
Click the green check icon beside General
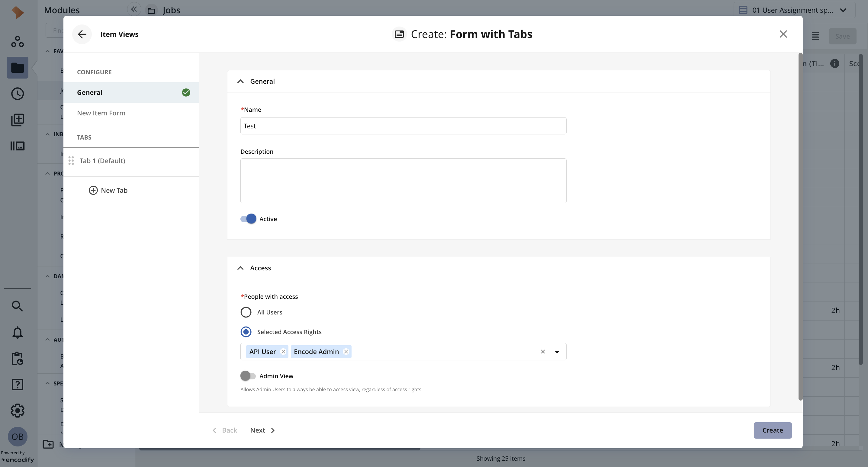pos(186,92)
